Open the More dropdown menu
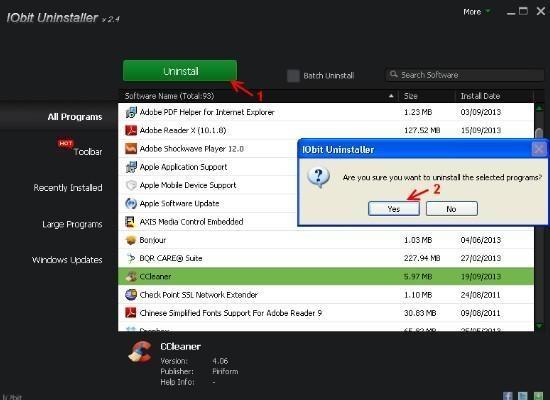 pyautogui.click(x=476, y=12)
